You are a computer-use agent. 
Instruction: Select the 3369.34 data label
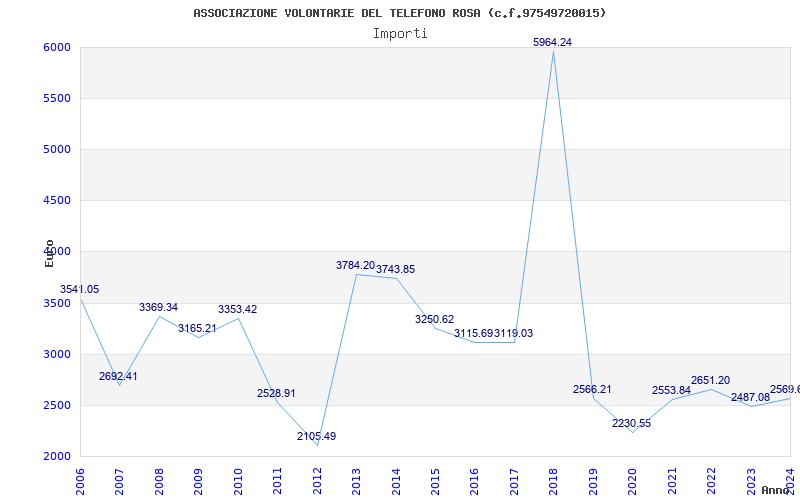click(158, 307)
